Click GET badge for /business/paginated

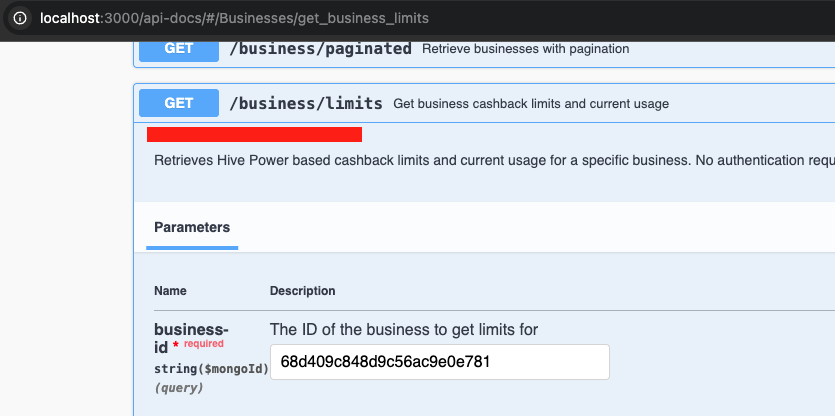178,49
